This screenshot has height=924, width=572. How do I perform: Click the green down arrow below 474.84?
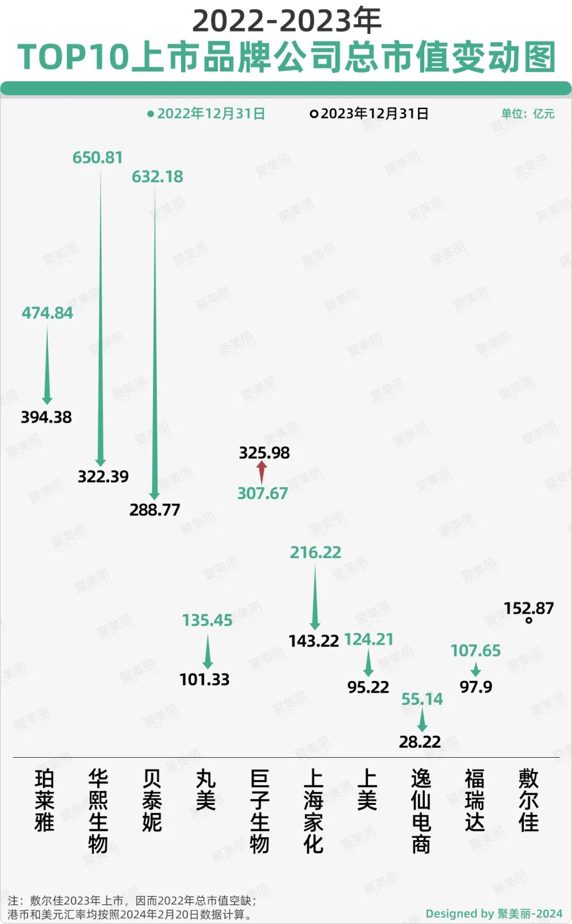click(47, 365)
